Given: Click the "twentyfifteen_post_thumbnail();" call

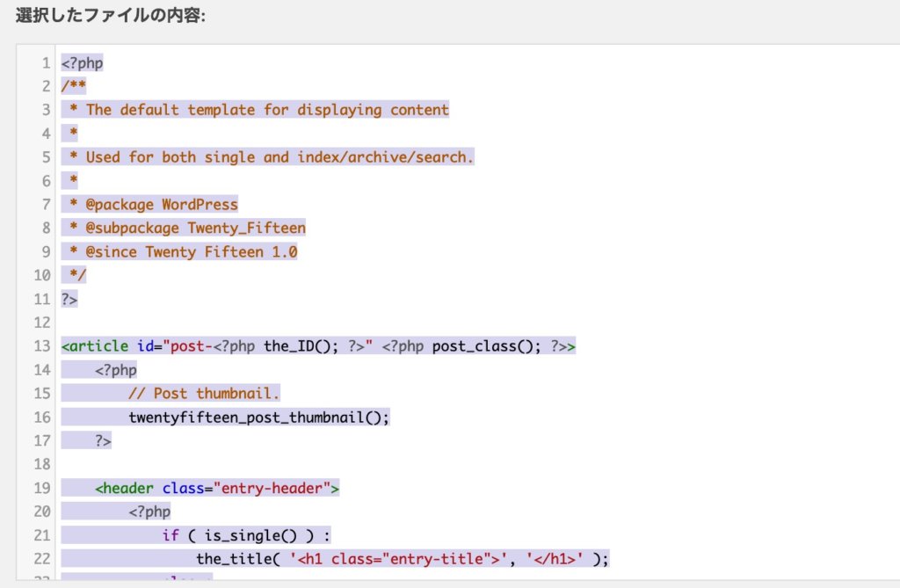Looking at the screenshot, I should pos(258,417).
